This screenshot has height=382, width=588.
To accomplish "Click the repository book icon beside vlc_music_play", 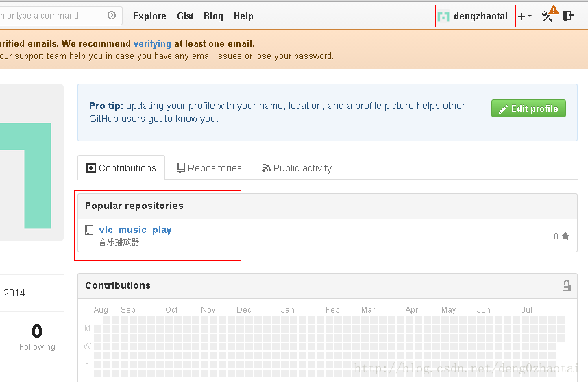I will tap(89, 230).
